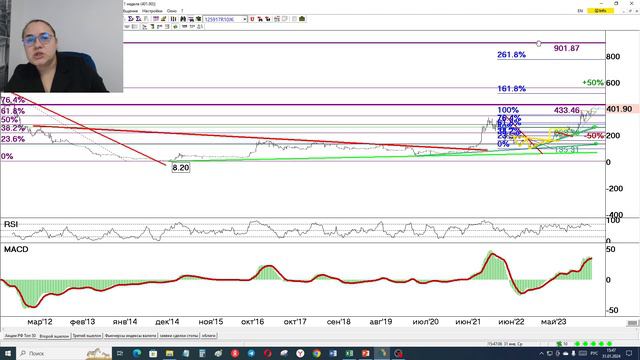Viewport: 640px width, 360px height.
Task: Switch the РУС keyboard layout indicator
Action: [x=594, y=353]
